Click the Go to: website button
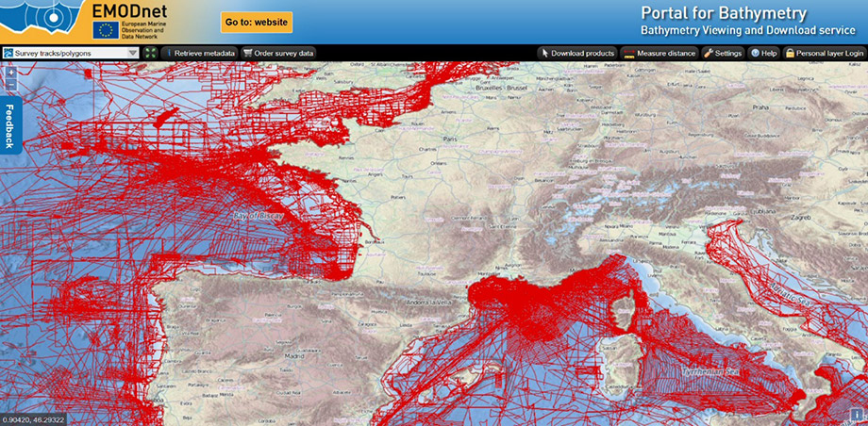 click(257, 22)
